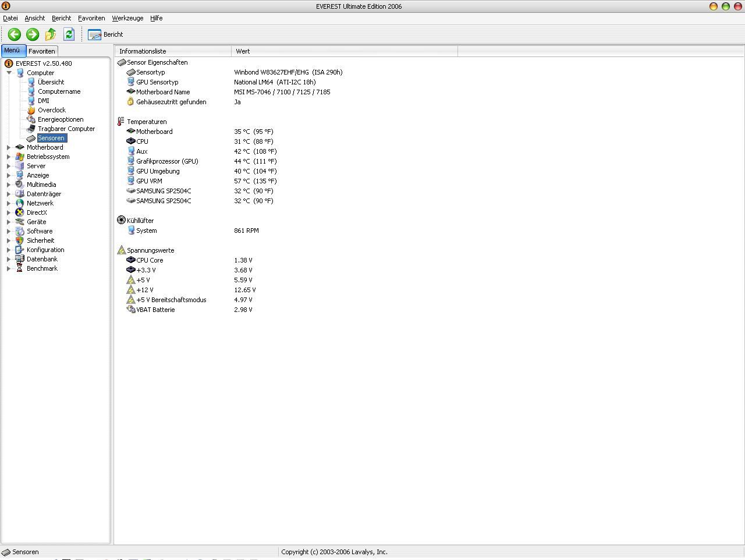Screen dimensions: 745x560
Task: Click the Sicherheit shield icon
Action: tap(20, 240)
